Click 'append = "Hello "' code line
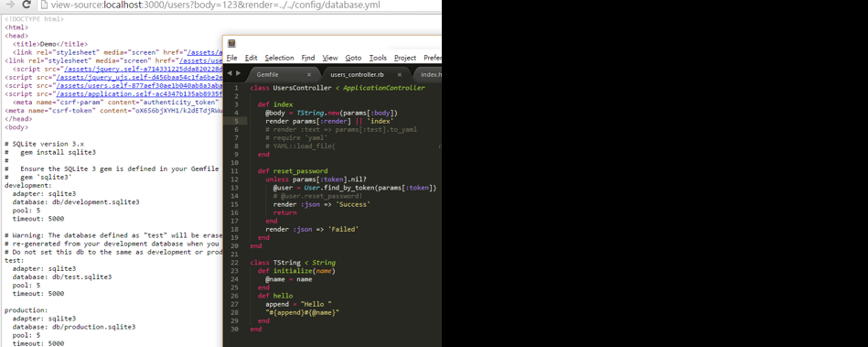 point(298,304)
